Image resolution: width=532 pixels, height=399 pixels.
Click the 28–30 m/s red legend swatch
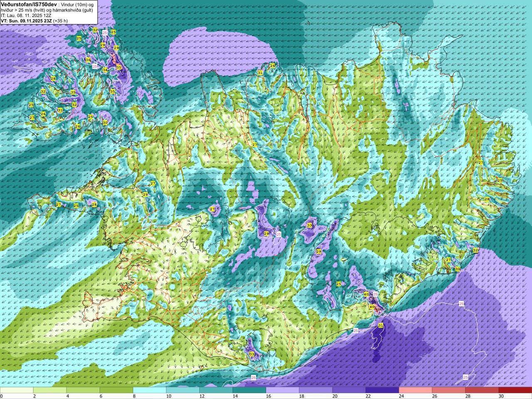click(482, 390)
